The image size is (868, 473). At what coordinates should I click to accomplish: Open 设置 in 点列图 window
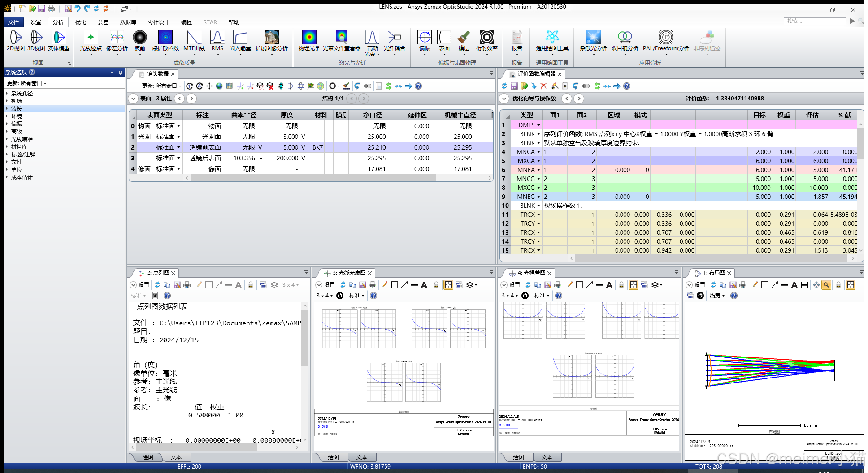[x=140, y=285]
